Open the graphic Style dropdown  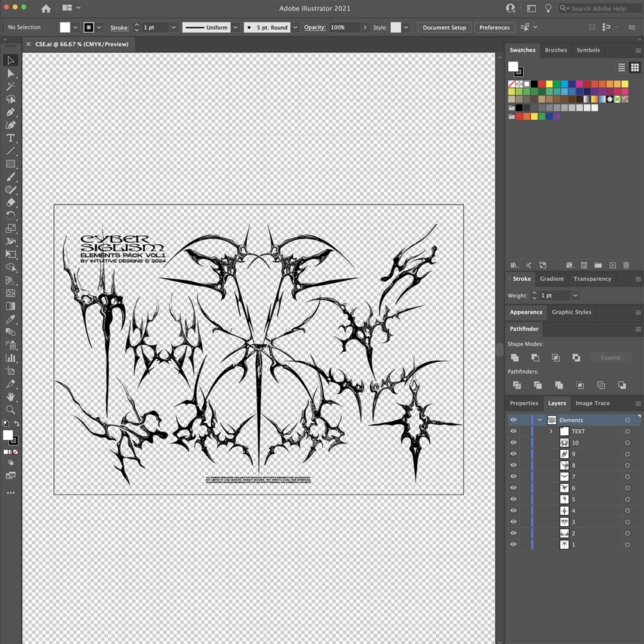[x=406, y=28]
